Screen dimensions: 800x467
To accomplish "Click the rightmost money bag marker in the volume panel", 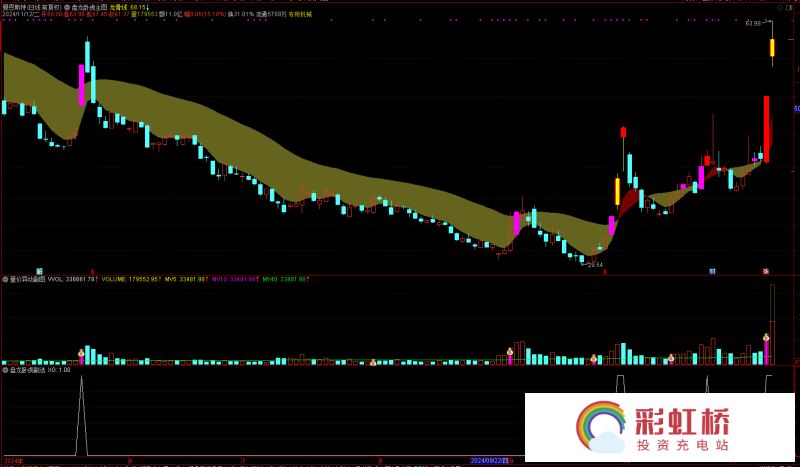I will pos(767,337).
